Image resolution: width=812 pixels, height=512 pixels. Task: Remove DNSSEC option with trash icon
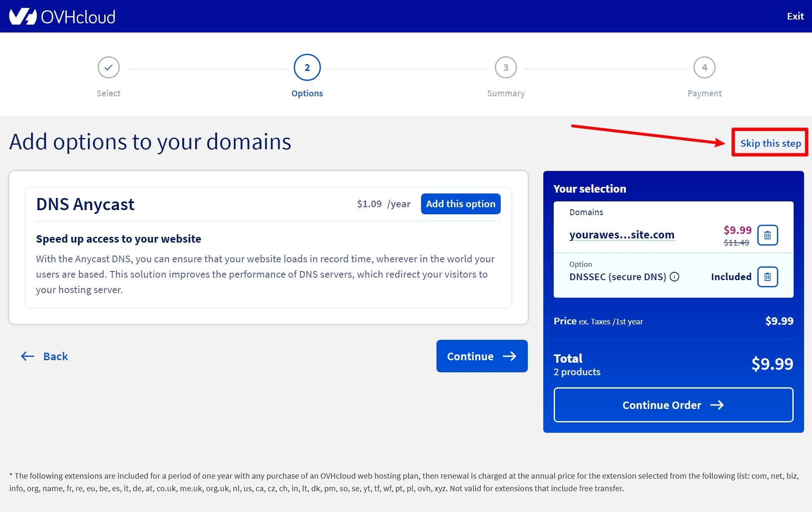(767, 277)
